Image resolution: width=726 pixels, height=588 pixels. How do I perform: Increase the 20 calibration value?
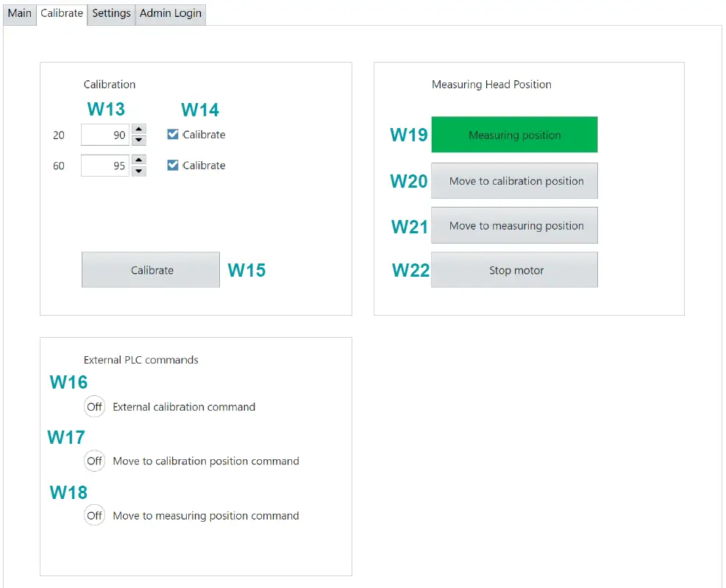(x=138, y=130)
